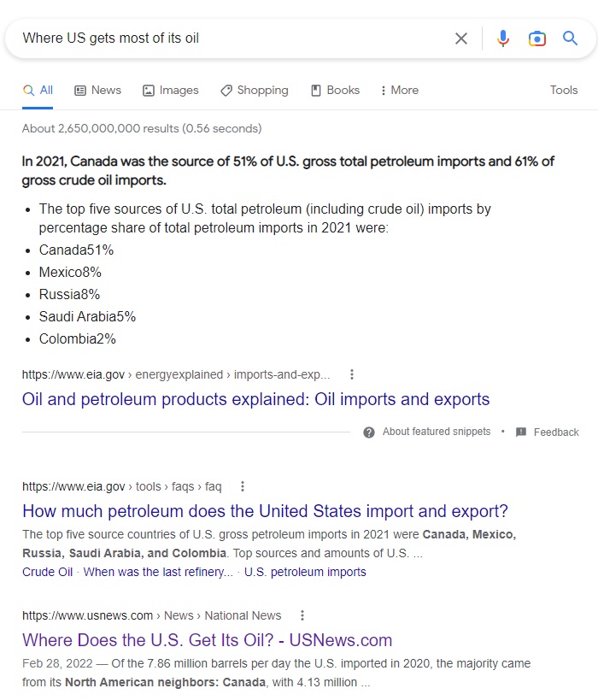Image resolution: width=598 pixels, height=700 pixels.
Task: Clear the search query with the X icon
Action: [x=461, y=38]
